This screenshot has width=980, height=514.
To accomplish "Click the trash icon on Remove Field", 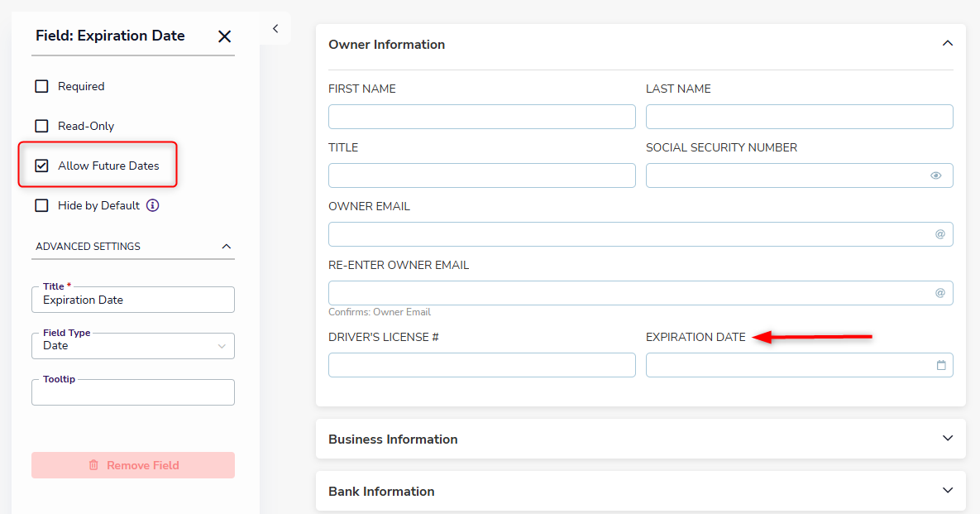I will (93, 465).
